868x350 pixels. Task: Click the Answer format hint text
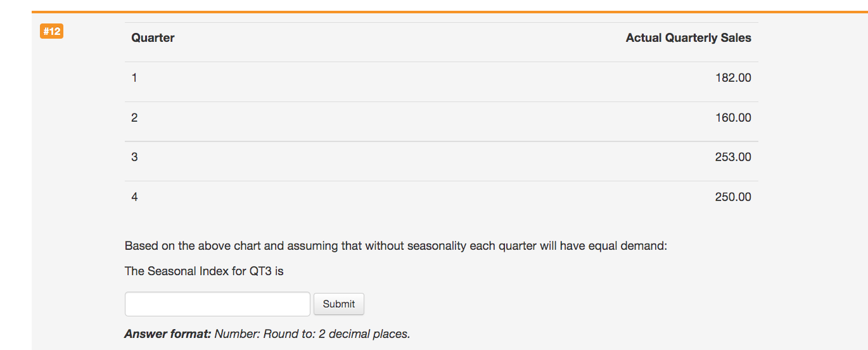click(x=267, y=334)
